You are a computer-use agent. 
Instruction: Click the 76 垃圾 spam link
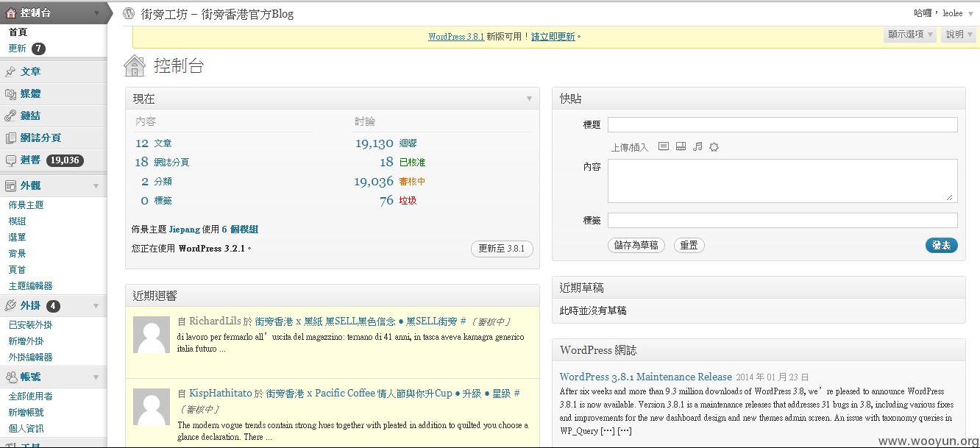pyautogui.click(x=398, y=201)
